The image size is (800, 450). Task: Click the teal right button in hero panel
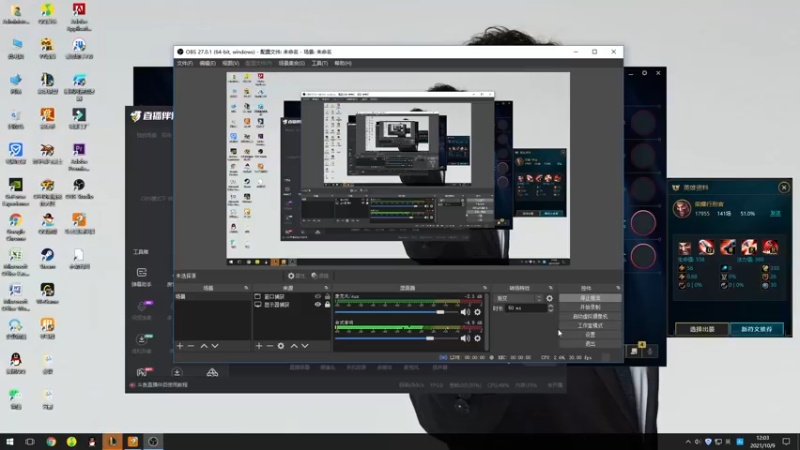(x=757, y=329)
